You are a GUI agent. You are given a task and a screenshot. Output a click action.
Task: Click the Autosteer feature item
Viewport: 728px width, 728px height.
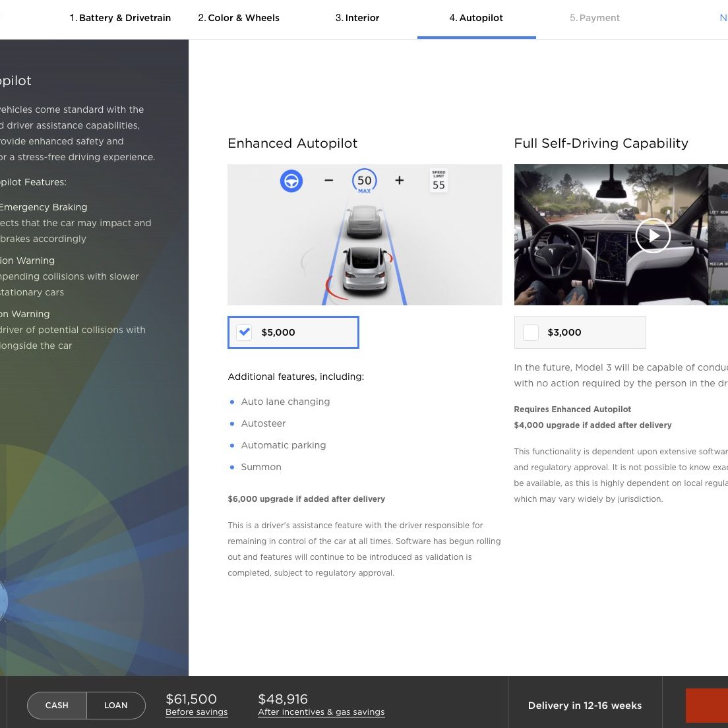tap(263, 423)
